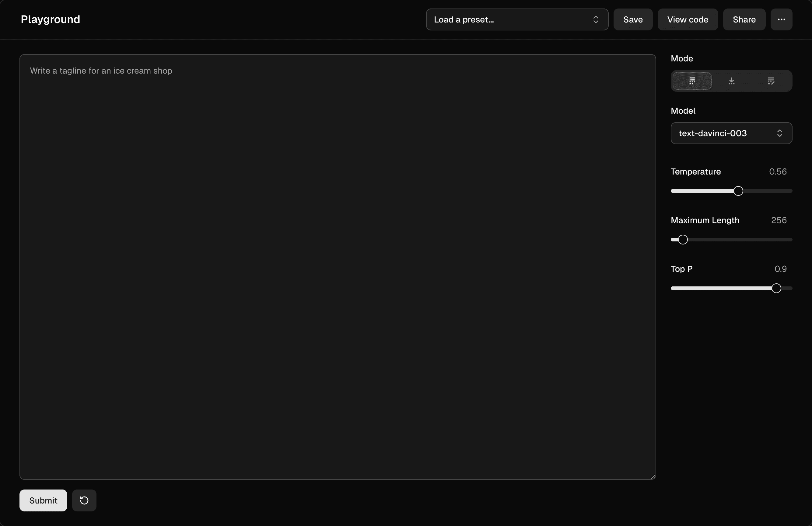Expand the text-davinci-003 model selector

[731, 133]
